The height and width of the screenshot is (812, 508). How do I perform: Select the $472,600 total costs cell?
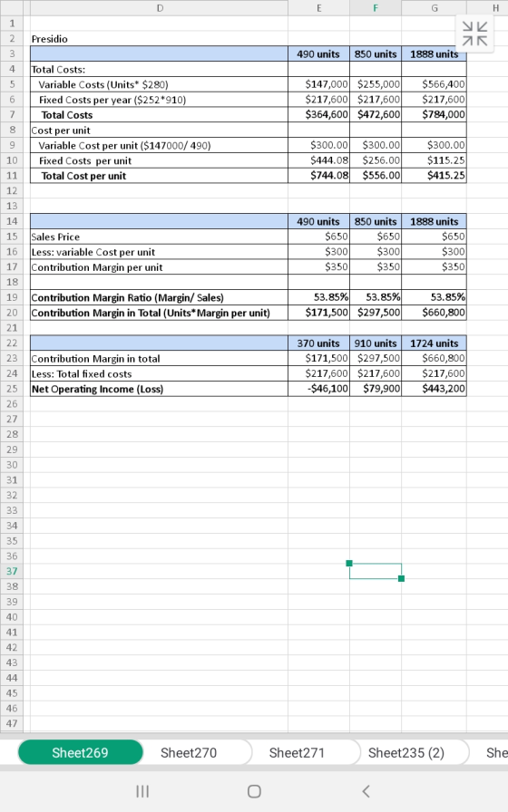click(376, 114)
